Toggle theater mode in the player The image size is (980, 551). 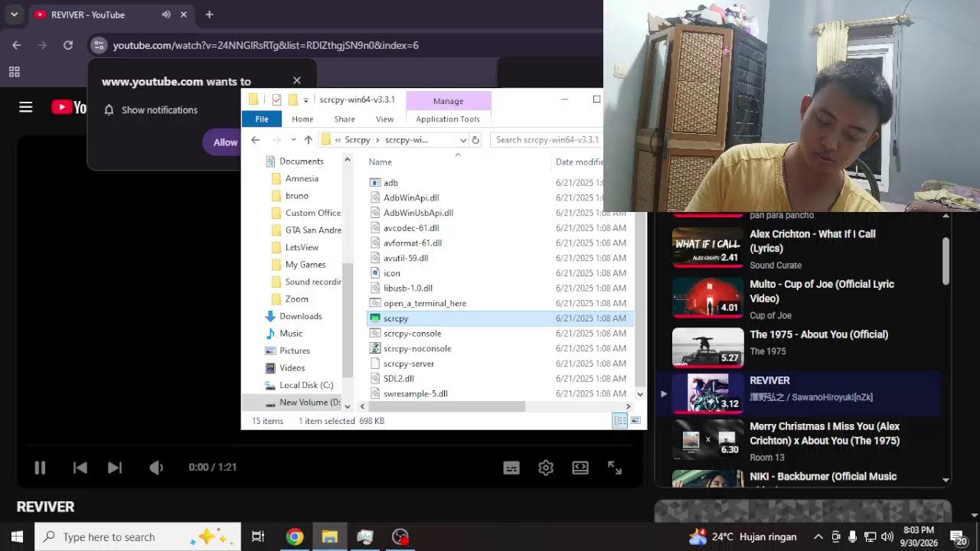580,468
